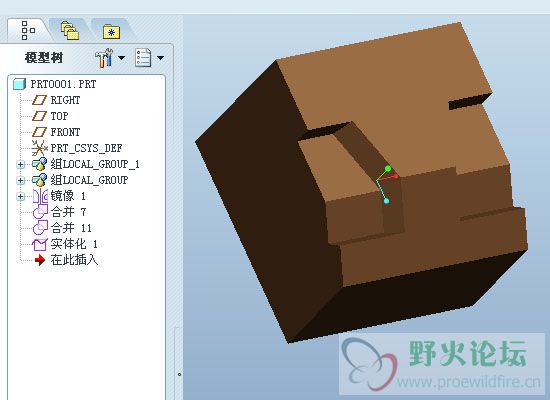Click the green handle of 3D dragger
Viewport: 550px width, 400px height.
(x=388, y=169)
